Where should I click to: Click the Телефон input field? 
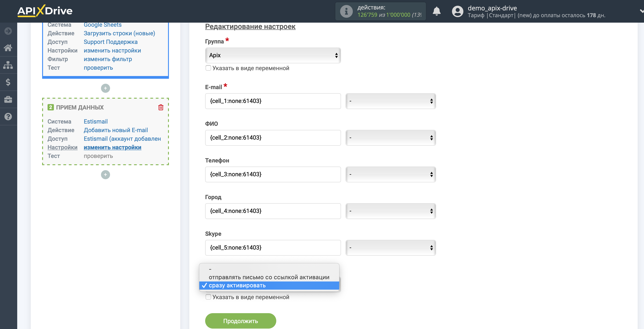(x=273, y=174)
